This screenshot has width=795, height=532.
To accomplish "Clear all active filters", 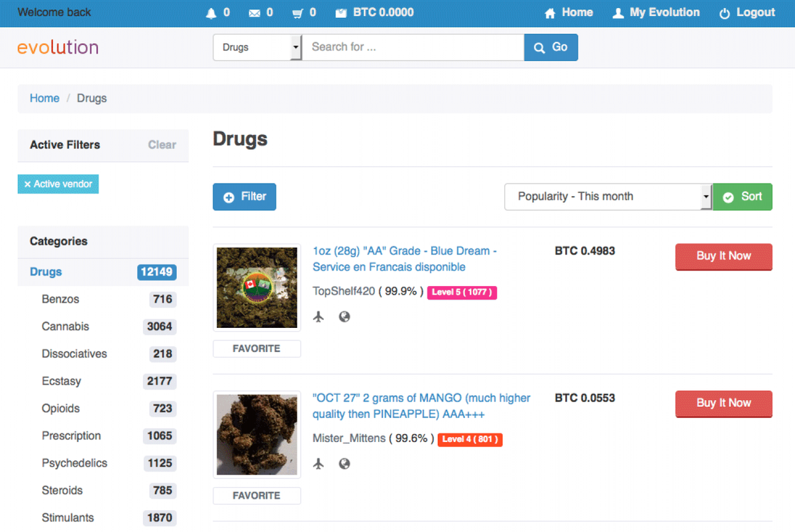I will click(x=162, y=144).
